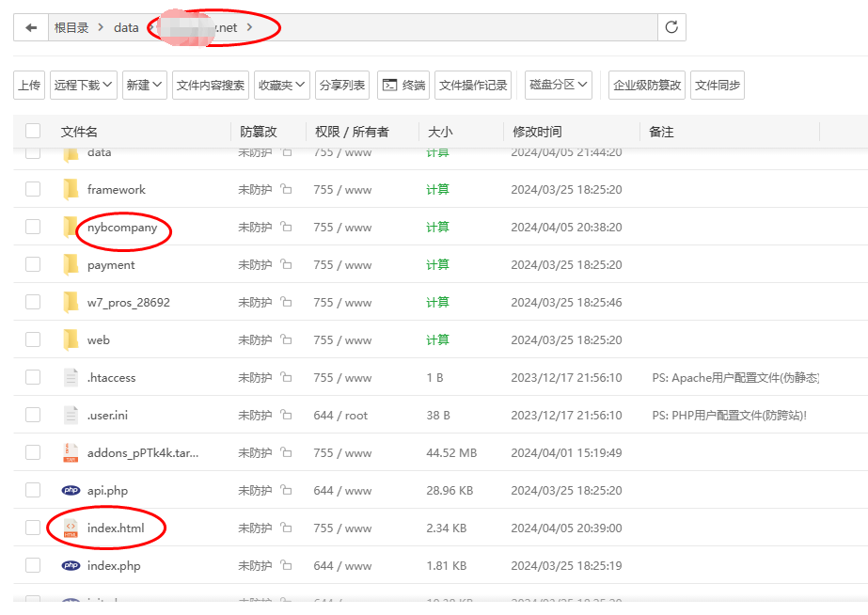Open the framework folder icon

point(71,189)
